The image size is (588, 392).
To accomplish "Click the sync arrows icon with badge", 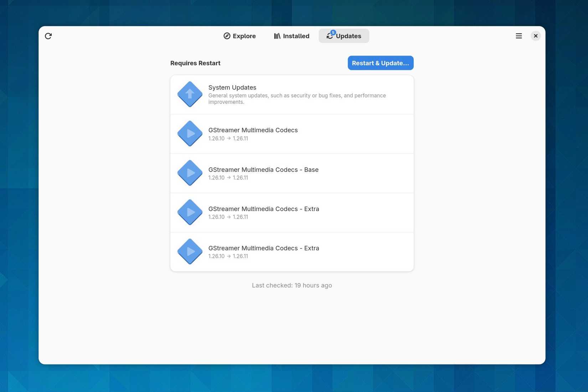I will [x=330, y=36].
